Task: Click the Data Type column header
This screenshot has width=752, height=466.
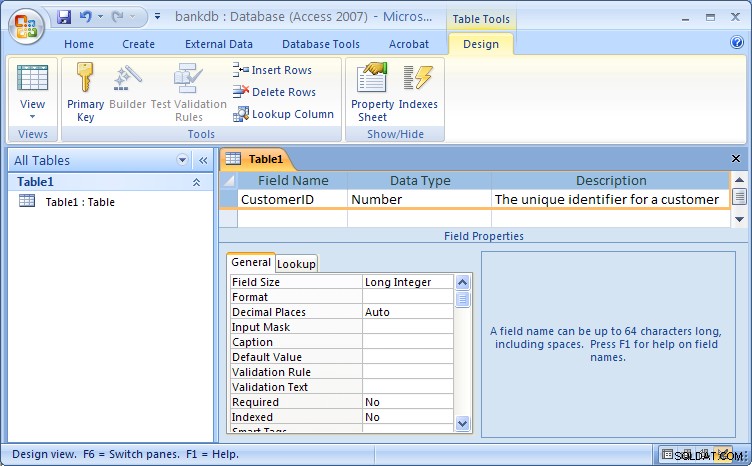Action: pyautogui.click(x=420, y=180)
